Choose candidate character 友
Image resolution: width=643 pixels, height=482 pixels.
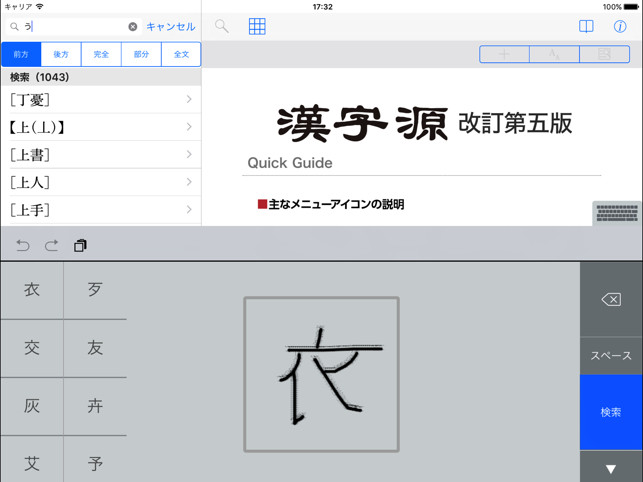pyautogui.click(x=95, y=348)
